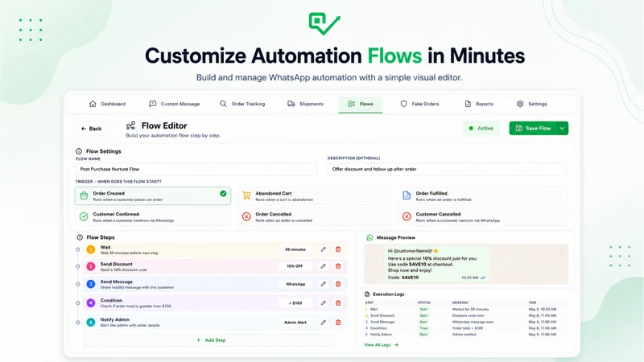Click the 30 minutes value chip

[295, 249]
